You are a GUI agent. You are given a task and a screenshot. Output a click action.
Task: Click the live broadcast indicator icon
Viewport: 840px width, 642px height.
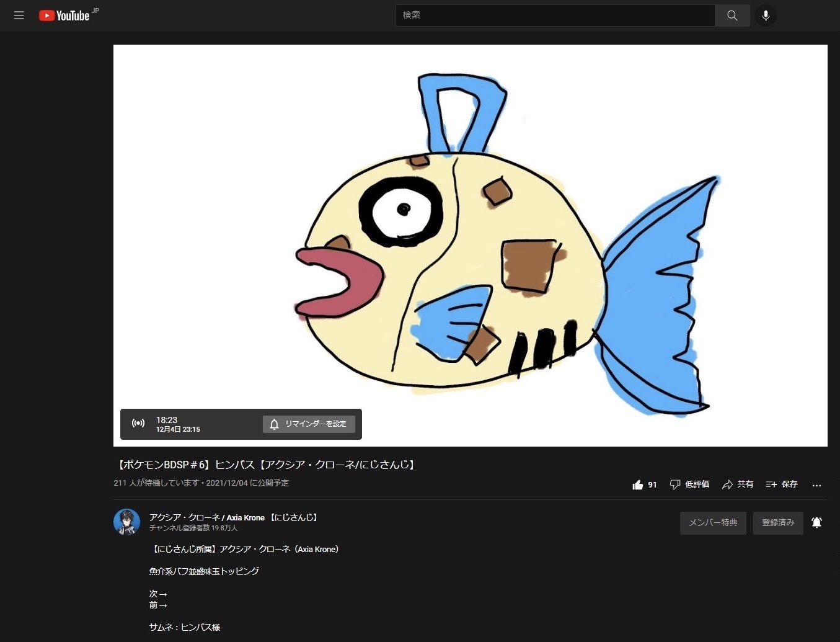pyautogui.click(x=138, y=424)
